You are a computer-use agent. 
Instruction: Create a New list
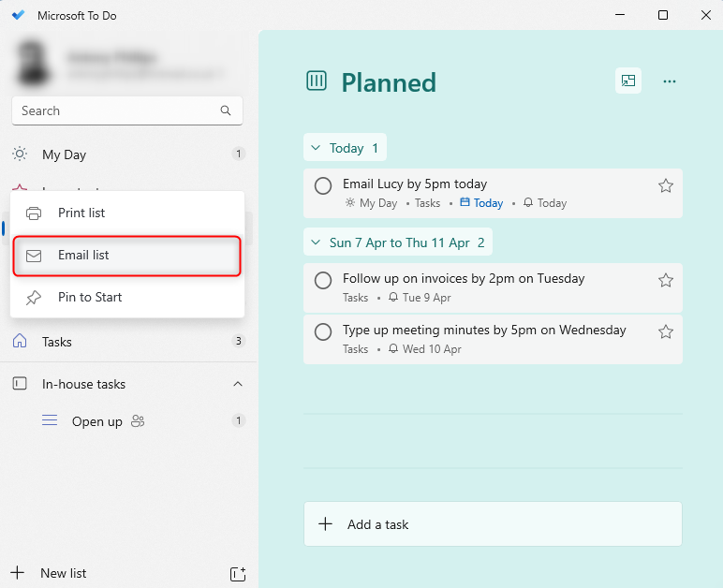tap(63, 573)
